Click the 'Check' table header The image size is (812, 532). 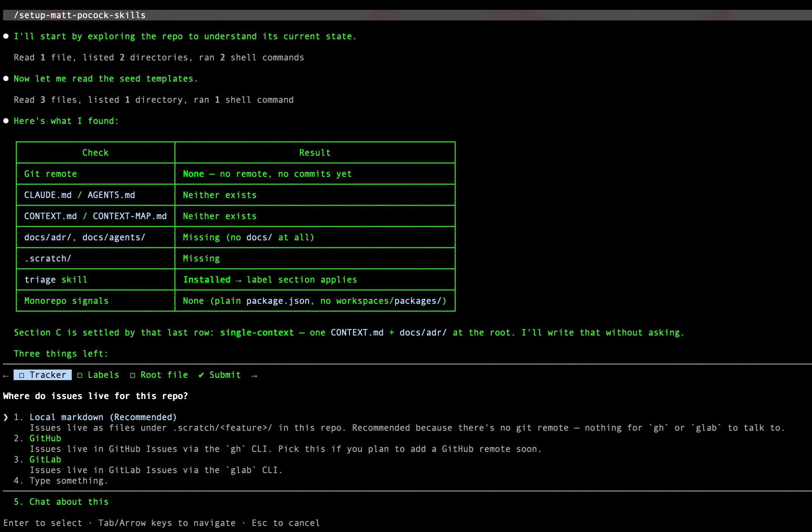[96, 153]
